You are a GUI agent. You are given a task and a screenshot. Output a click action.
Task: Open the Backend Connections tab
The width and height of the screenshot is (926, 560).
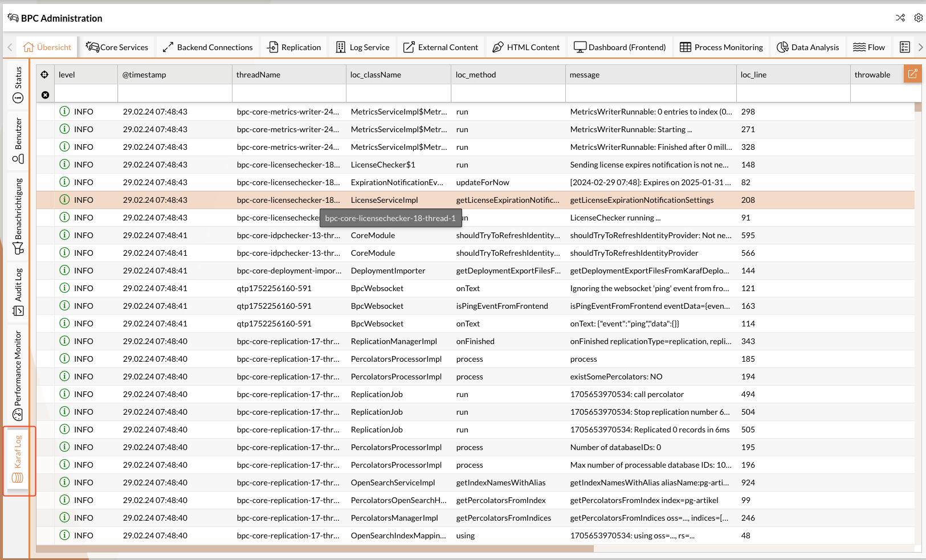pyautogui.click(x=207, y=47)
